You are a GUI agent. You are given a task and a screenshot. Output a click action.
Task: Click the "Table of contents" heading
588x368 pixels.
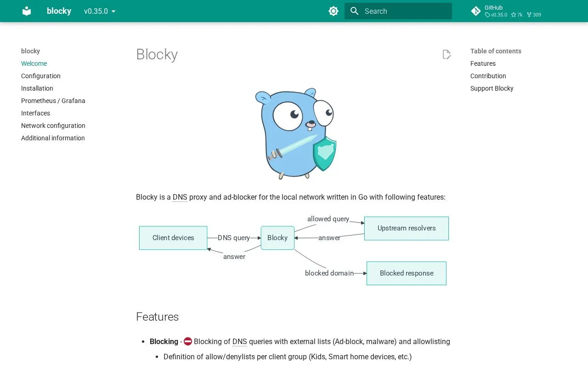(x=496, y=51)
